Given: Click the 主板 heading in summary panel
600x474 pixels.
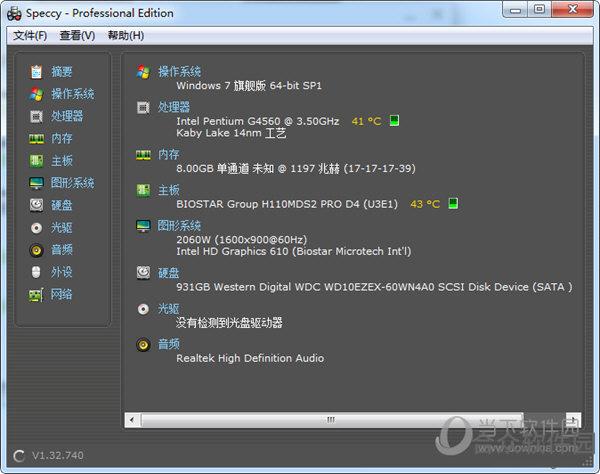Looking at the screenshot, I should [x=169, y=190].
